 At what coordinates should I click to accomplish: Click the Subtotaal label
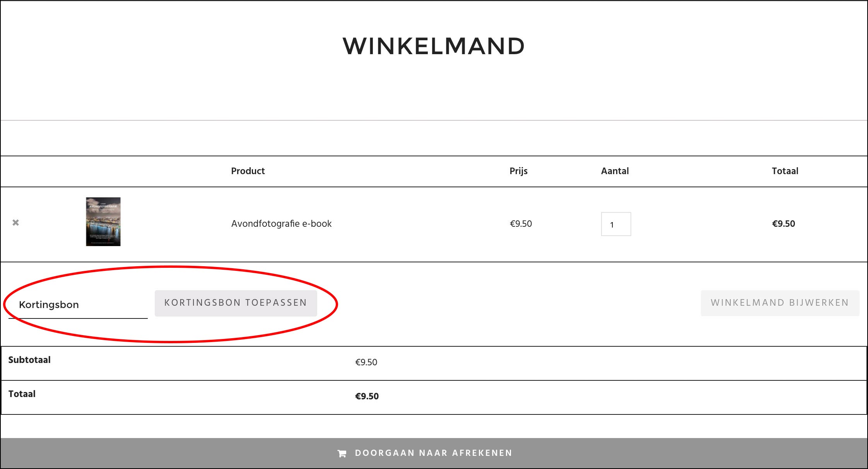pyautogui.click(x=29, y=360)
